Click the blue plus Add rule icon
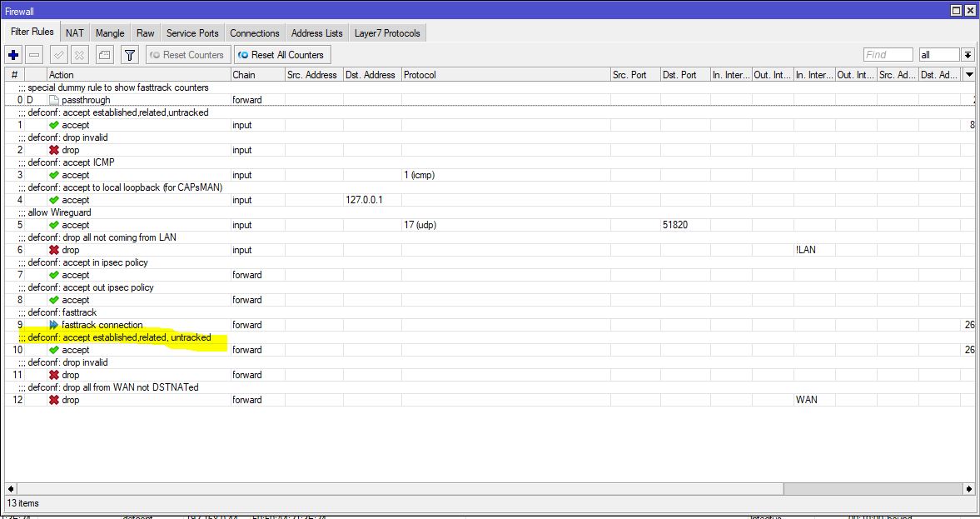980x519 pixels. tap(13, 55)
